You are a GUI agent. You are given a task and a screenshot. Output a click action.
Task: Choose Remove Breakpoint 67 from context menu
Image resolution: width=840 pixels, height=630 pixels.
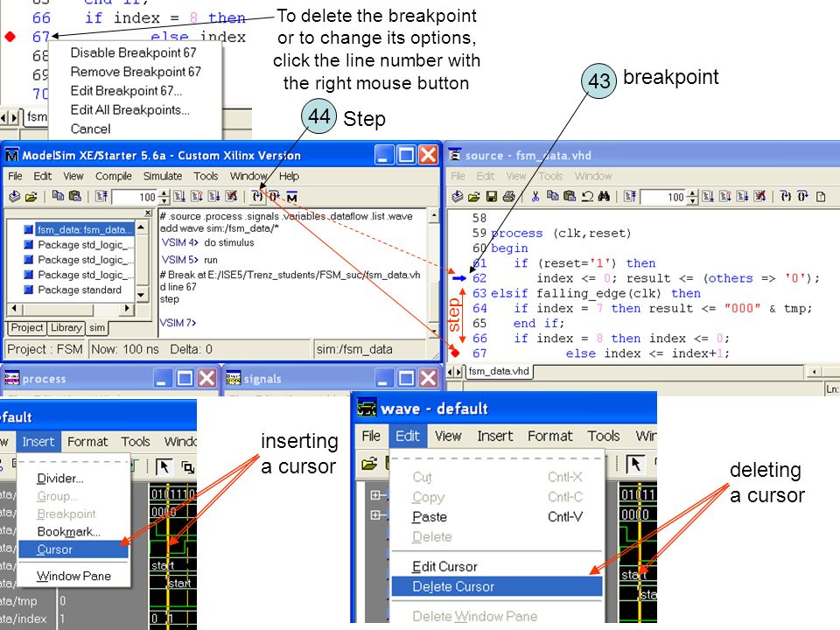pyautogui.click(x=136, y=72)
